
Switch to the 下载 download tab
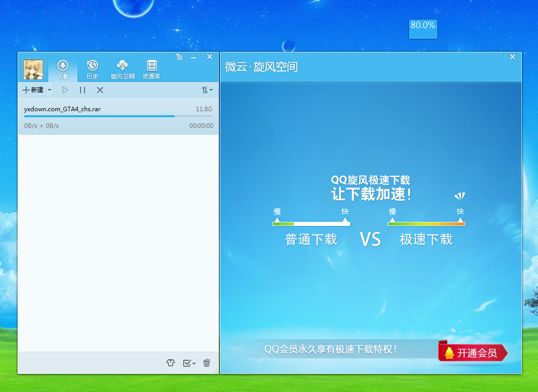(x=63, y=69)
